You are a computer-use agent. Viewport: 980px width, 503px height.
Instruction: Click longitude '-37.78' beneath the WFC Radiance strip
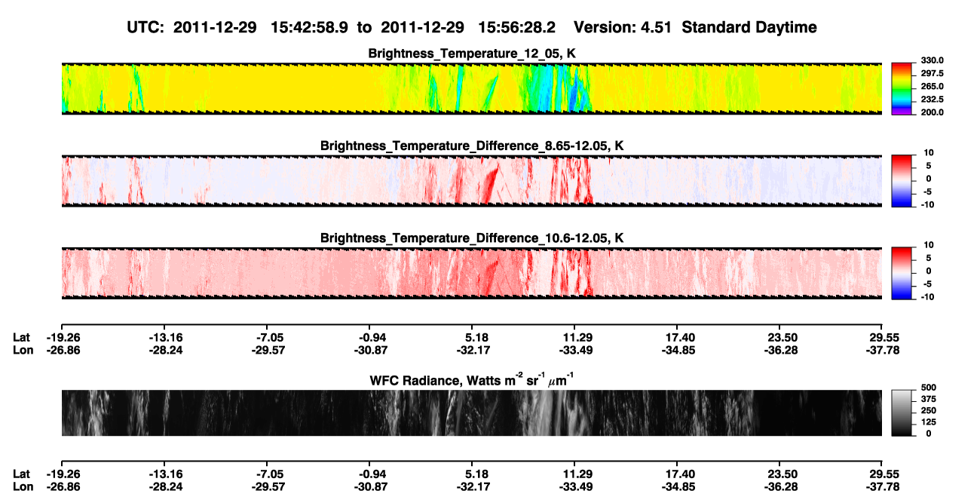[x=881, y=486]
